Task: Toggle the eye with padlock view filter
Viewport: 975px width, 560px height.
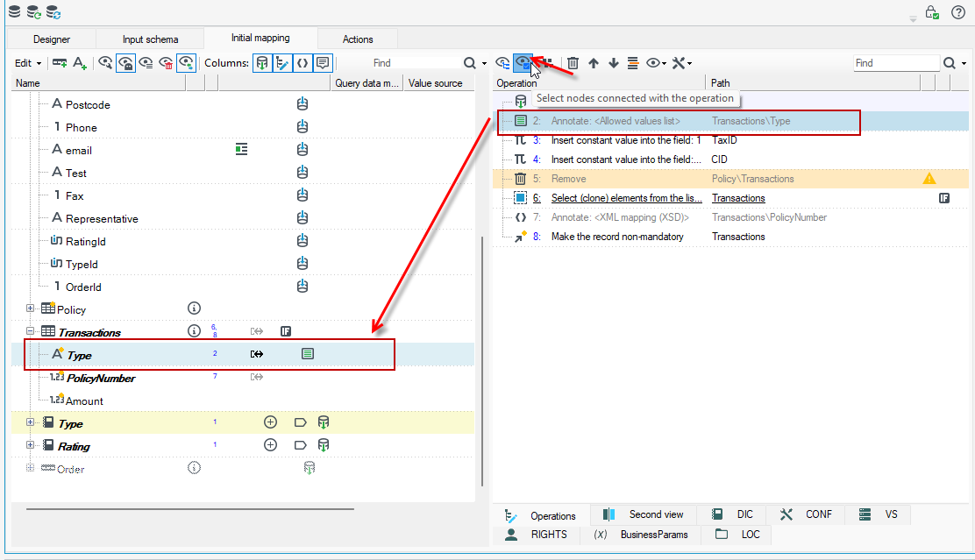Action: coord(125,63)
